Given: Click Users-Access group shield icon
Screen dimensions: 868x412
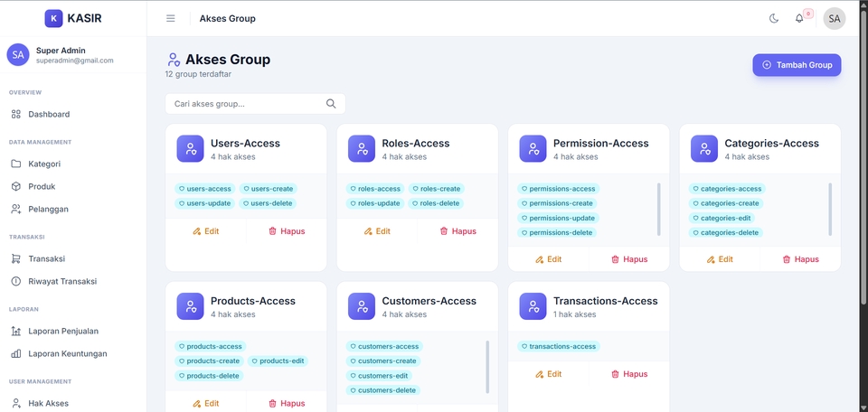Looking at the screenshot, I should pos(191,149).
